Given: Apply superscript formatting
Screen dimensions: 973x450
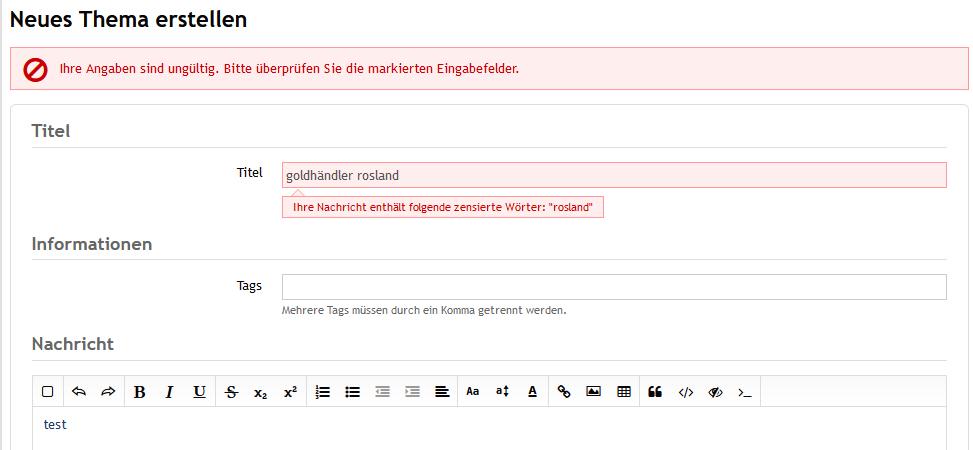Looking at the screenshot, I should (290, 392).
